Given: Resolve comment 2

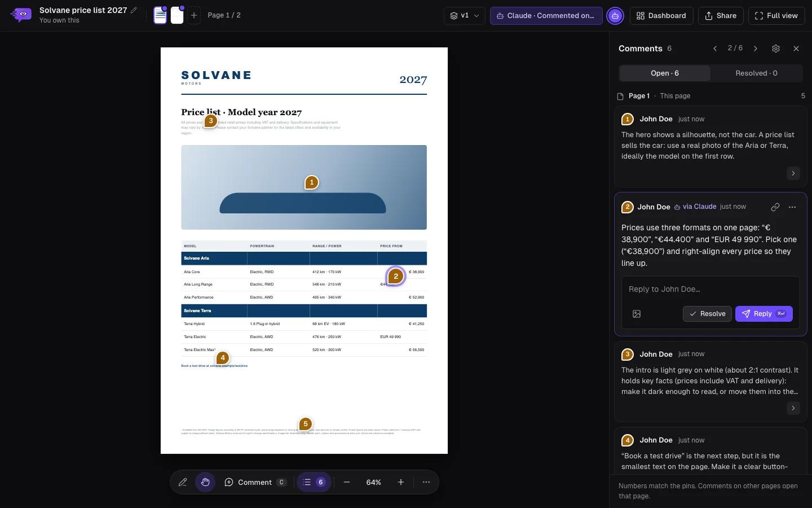Looking at the screenshot, I should (707, 314).
